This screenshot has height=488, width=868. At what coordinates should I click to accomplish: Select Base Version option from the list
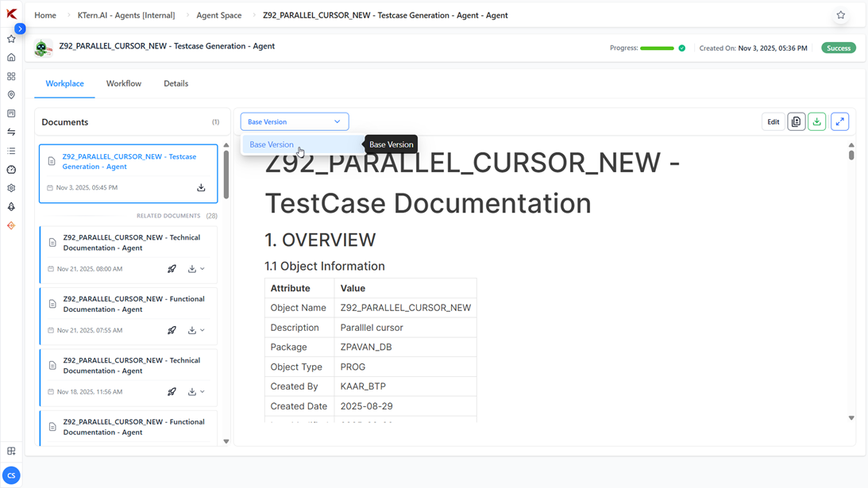[272, 144]
